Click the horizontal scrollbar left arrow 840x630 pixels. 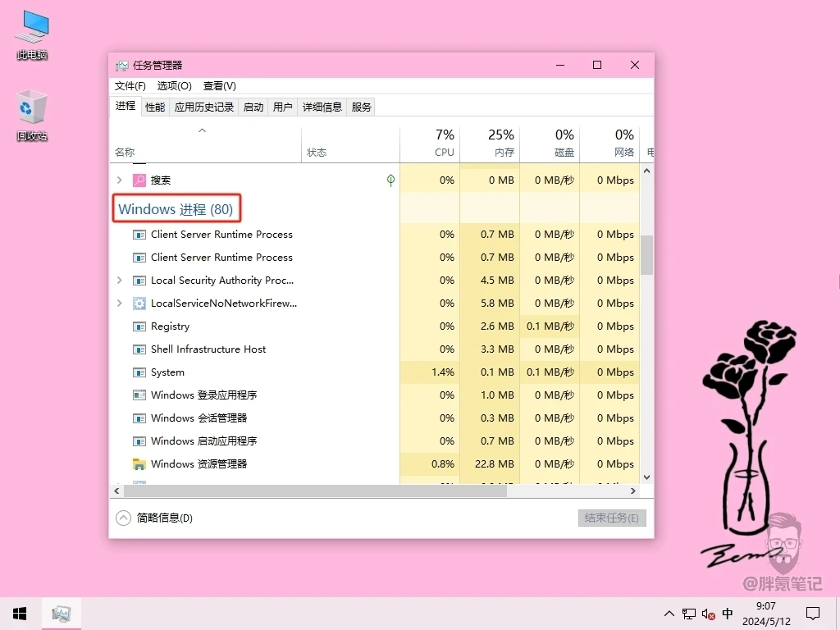(x=116, y=491)
